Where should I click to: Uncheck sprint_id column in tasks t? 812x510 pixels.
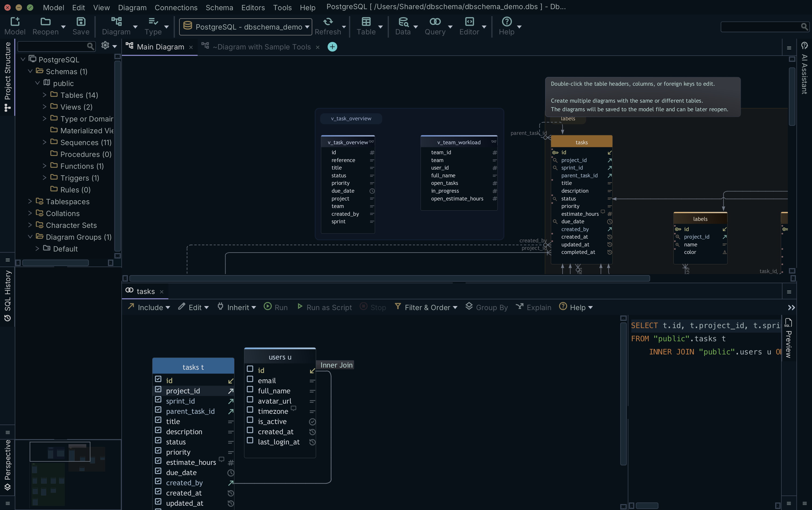click(x=158, y=399)
